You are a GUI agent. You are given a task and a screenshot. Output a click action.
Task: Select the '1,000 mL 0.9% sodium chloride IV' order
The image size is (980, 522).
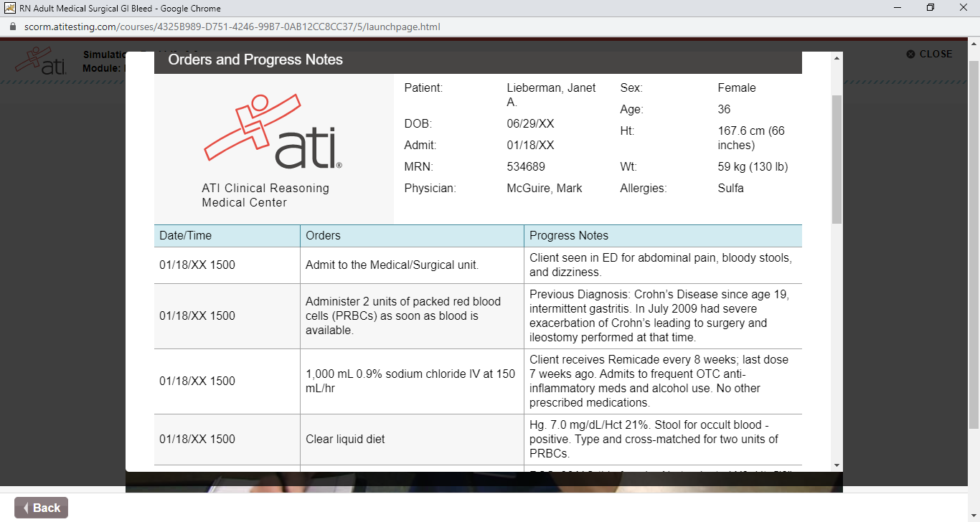point(412,381)
